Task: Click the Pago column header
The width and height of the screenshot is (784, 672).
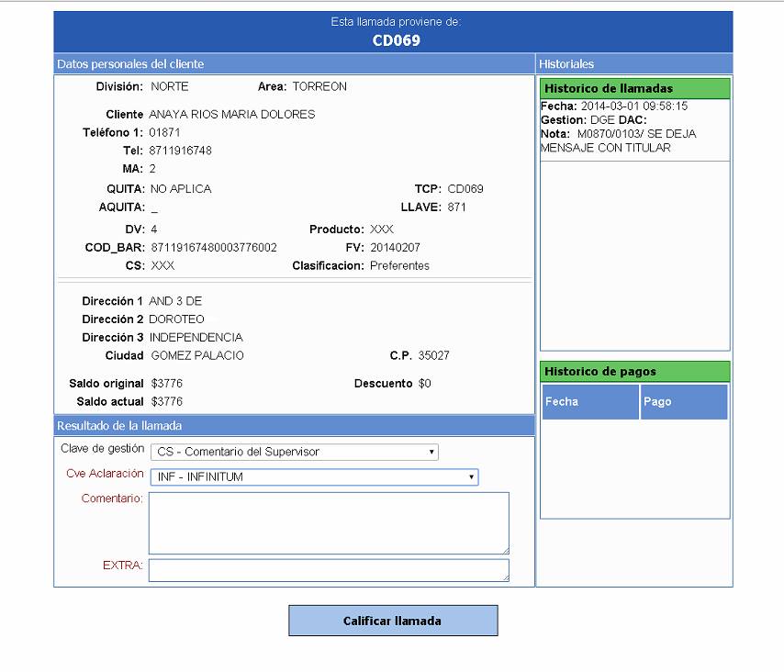Action: click(x=684, y=402)
